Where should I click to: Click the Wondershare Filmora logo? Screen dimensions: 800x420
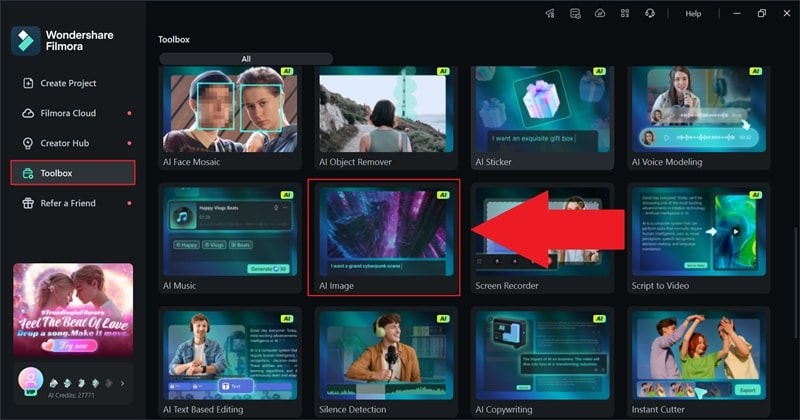[26, 41]
